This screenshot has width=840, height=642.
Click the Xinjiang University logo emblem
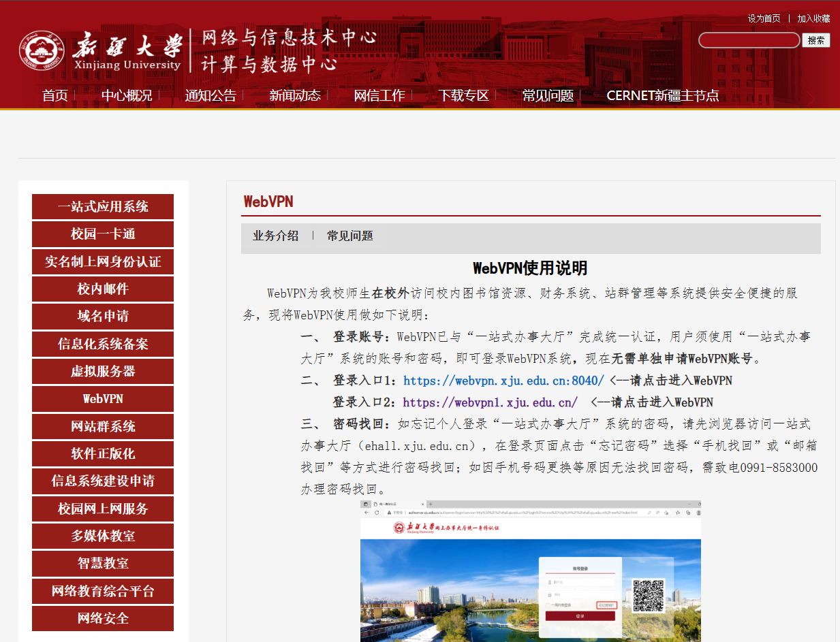tap(42, 50)
